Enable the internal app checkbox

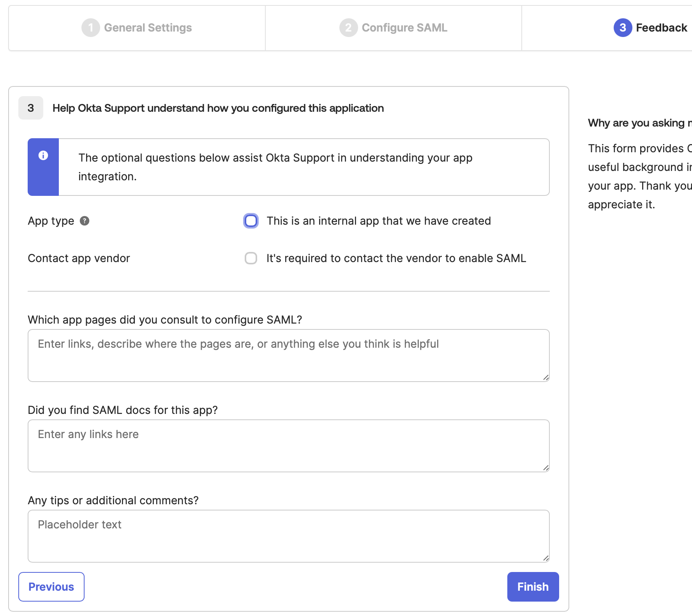(251, 221)
